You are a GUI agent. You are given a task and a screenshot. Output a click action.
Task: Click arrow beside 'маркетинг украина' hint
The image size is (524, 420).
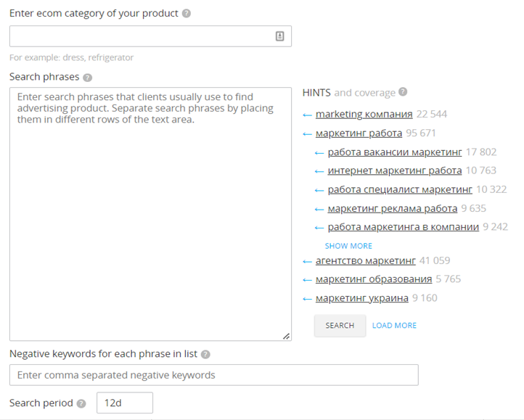pyautogui.click(x=307, y=298)
